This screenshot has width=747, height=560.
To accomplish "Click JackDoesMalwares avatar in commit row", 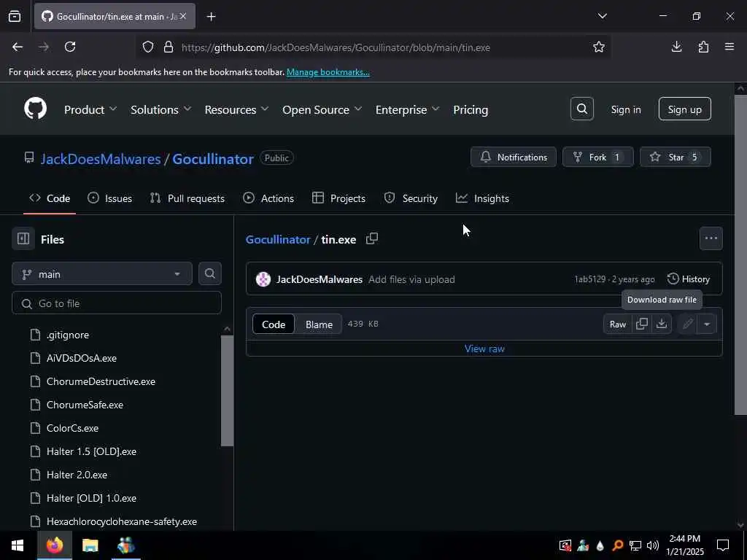I will point(263,279).
